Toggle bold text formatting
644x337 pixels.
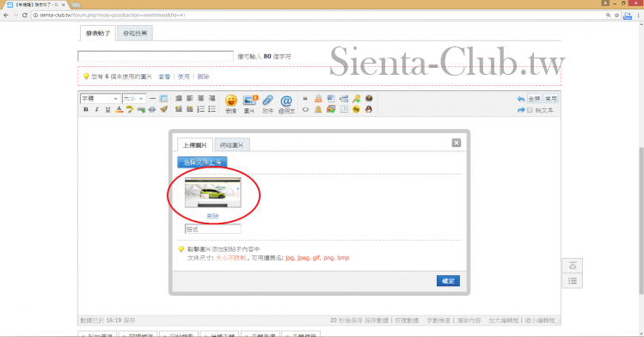click(85, 109)
